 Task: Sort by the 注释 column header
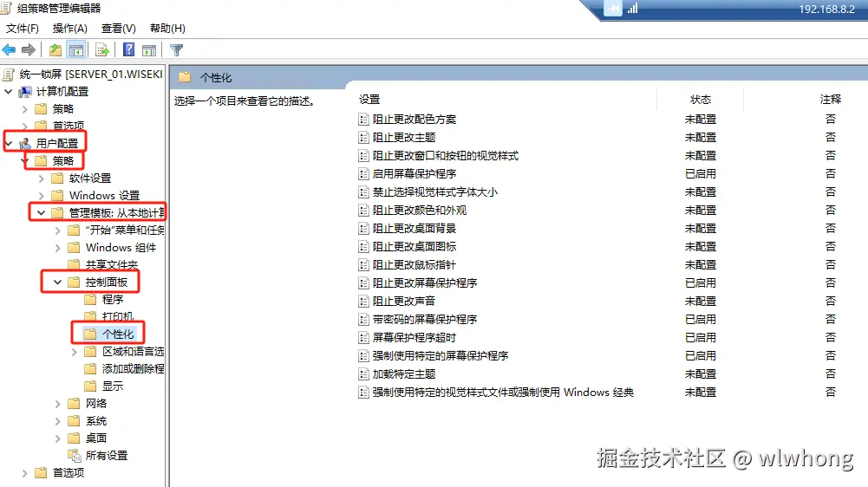click(830, 99)
